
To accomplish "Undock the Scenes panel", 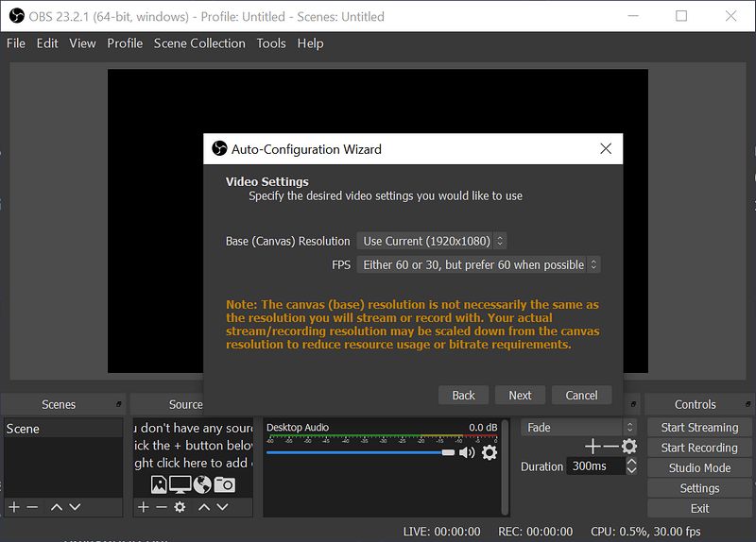I will pos(119,404).
